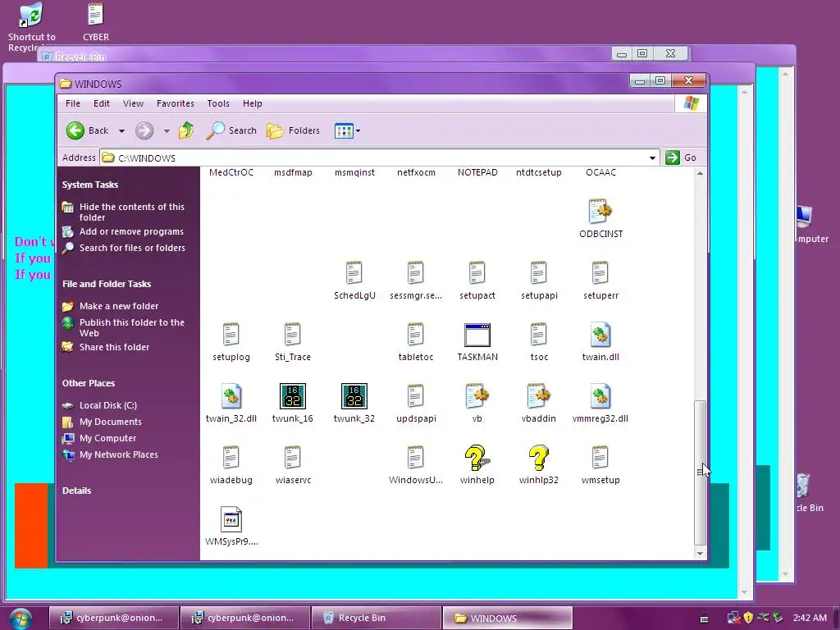Select the sessmgr.se... file icon
This screenshot has width=840, height=630.
(416, 272)
